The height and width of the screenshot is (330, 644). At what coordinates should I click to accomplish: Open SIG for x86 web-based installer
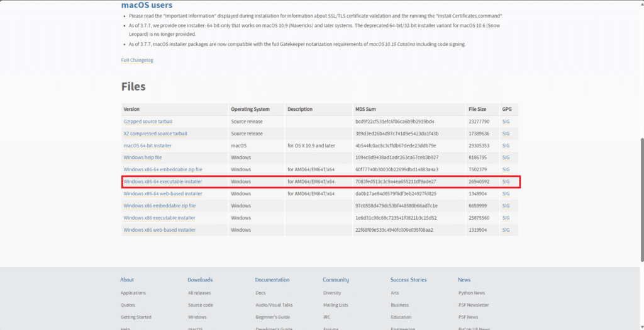(x=506, y=230)
